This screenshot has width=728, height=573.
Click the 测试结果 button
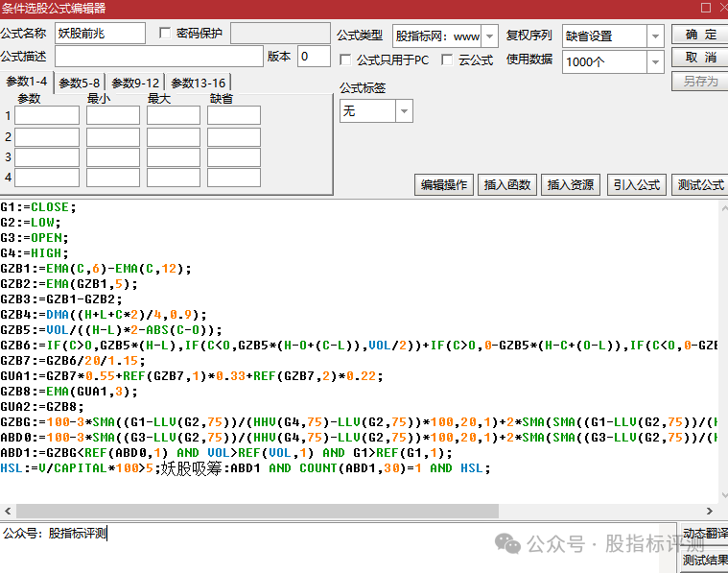[705, 561]
